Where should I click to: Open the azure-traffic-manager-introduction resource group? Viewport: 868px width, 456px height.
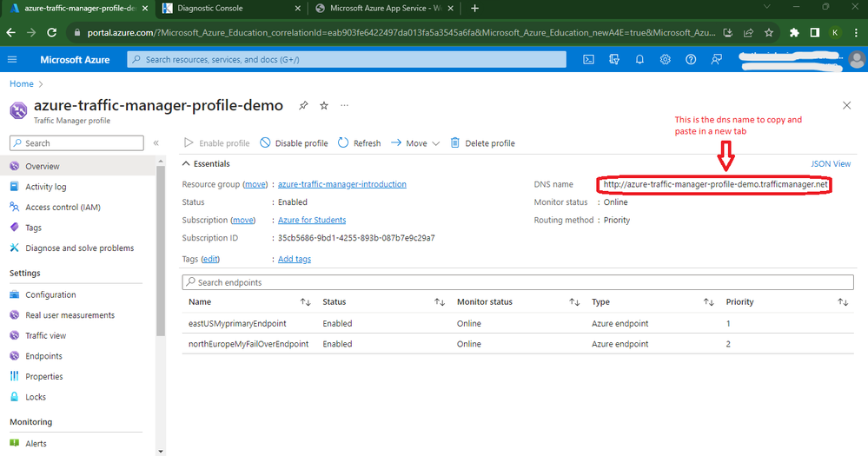[x=342, y=184]
